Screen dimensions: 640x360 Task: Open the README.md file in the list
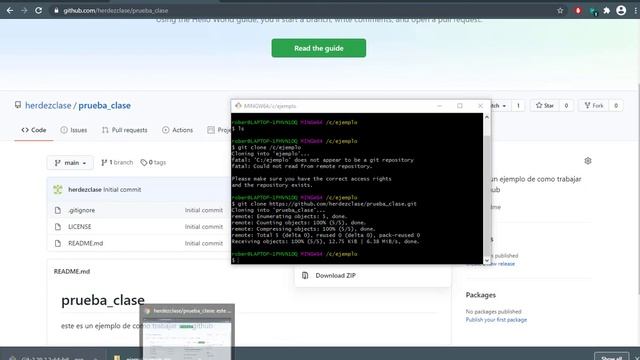[86, 243]
